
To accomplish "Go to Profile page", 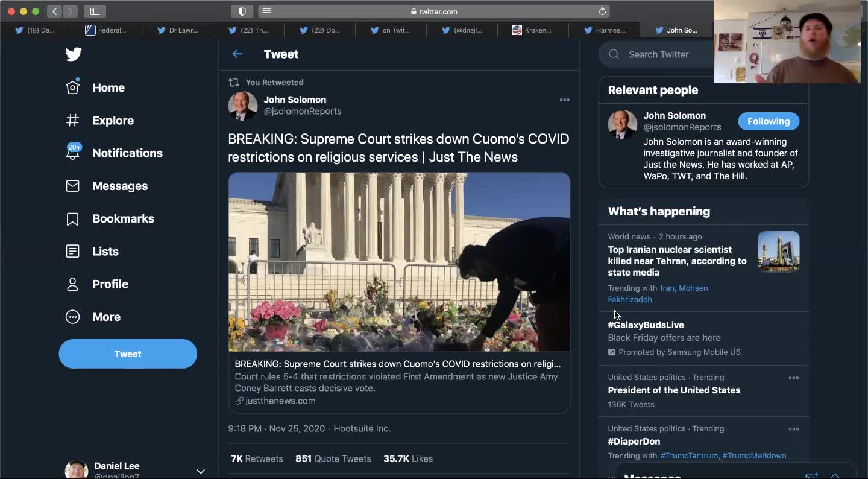I will (97, 284).
